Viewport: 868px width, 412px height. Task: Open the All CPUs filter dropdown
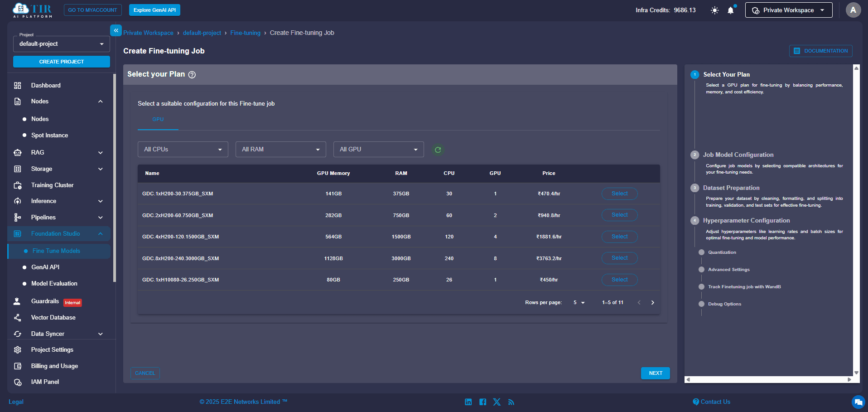183,150
